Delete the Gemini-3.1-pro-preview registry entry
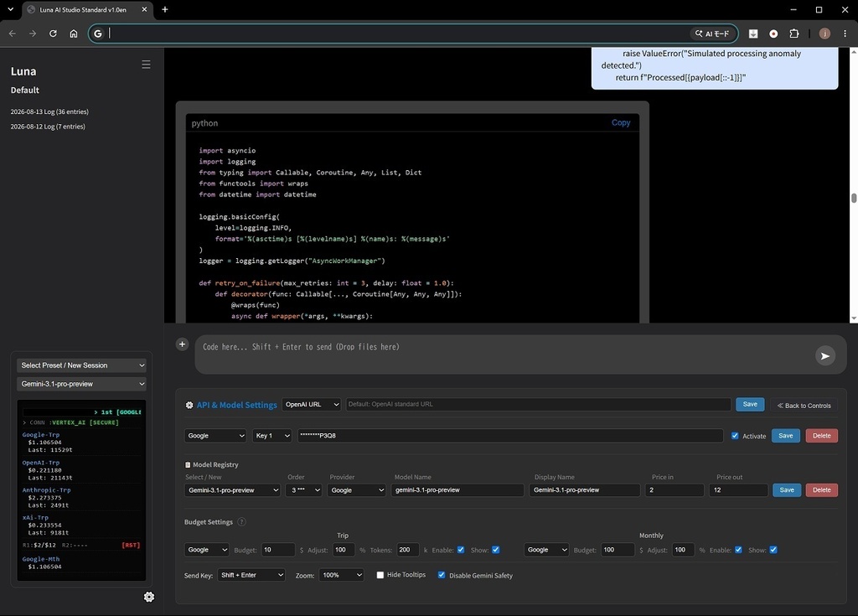858x616 pixels. pos(821,490)
